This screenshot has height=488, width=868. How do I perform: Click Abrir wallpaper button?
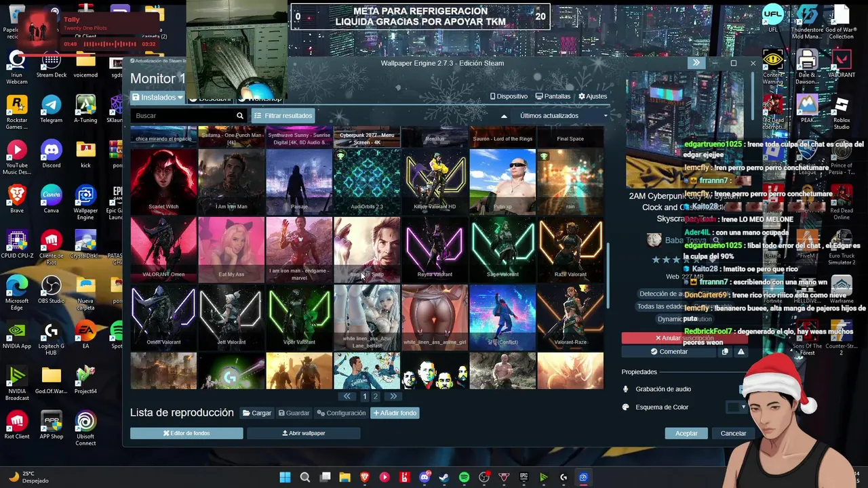click(x=304, y=433)
